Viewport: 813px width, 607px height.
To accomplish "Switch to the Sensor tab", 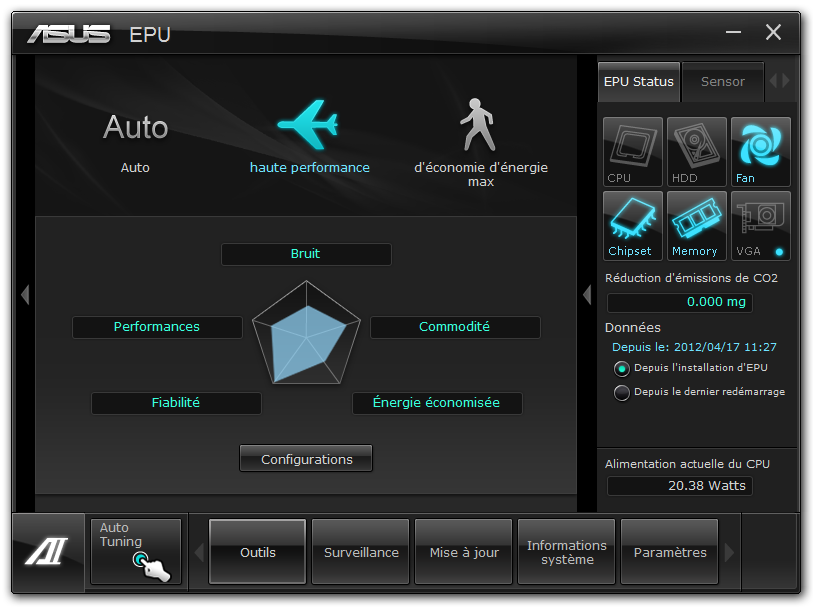I will point(723,82).
